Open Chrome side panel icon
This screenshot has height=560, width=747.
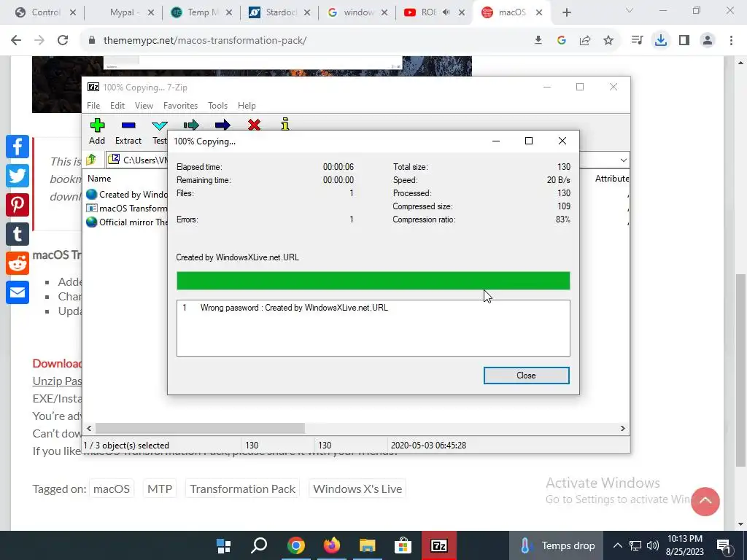(x=684, y=41)
